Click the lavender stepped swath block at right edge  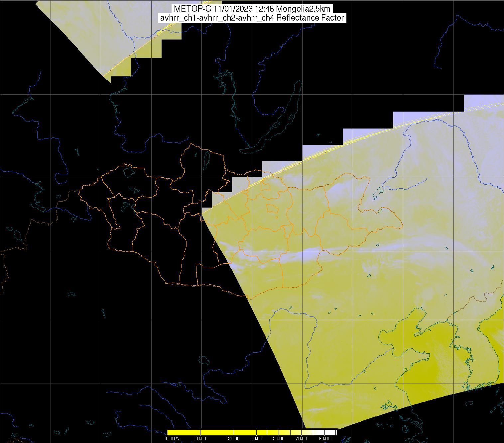click(x=482, y=102)
